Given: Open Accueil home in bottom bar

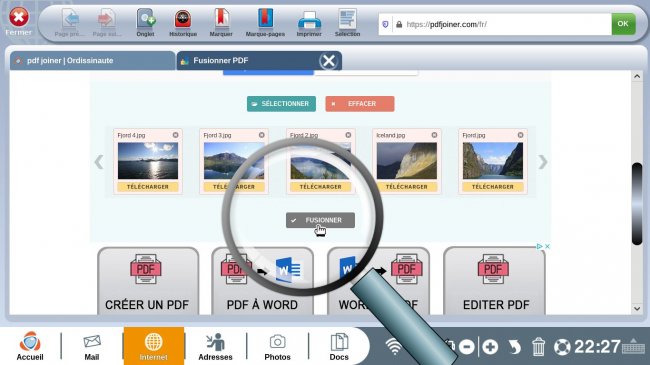Looking at the screenshot, I should click(x=30, y=346).
